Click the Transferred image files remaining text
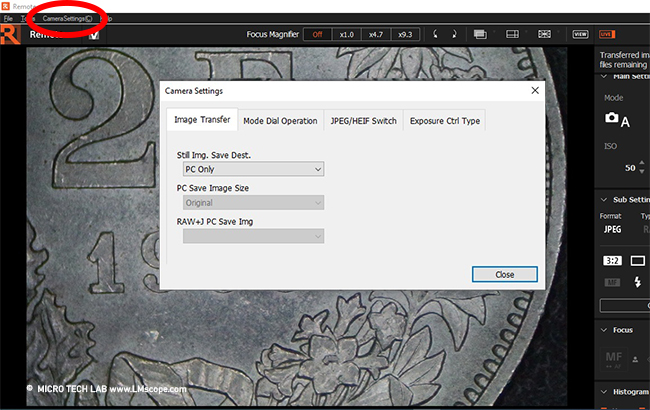The image size is (650, 410). pos(624,60)
